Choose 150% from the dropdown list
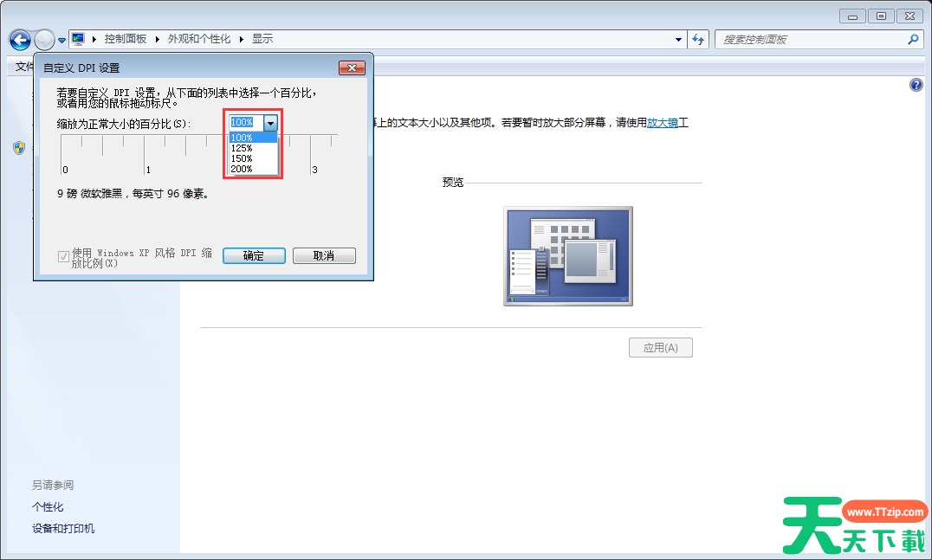 253,158
